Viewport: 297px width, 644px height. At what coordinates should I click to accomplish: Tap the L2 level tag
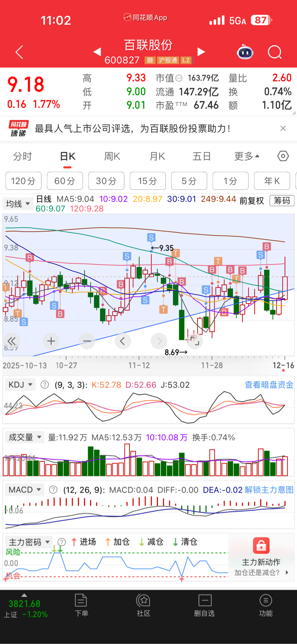tap(186, 60)
